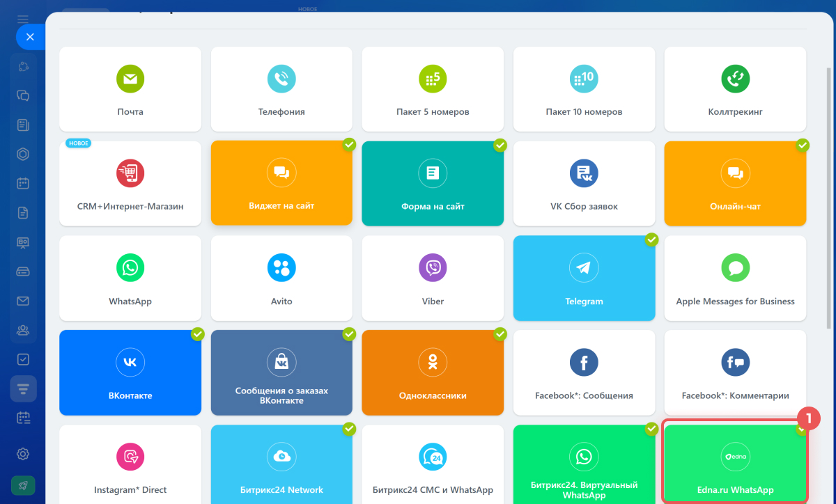Open the Одноклассники channel tile
Image resolution: width=836 pixels, height=504 pixels.
tap(433, 372)
